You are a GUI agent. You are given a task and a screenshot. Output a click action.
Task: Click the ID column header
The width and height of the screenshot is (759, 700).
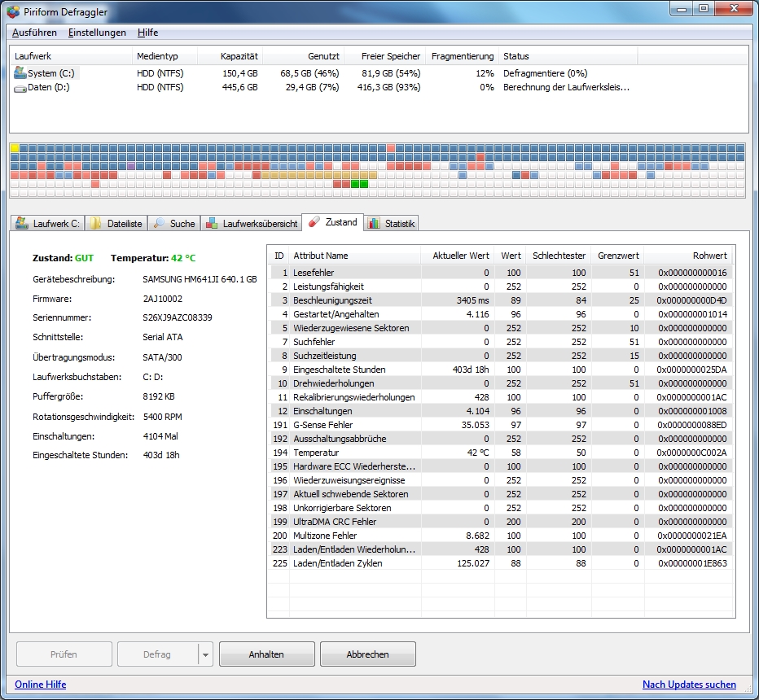point(279,256)
